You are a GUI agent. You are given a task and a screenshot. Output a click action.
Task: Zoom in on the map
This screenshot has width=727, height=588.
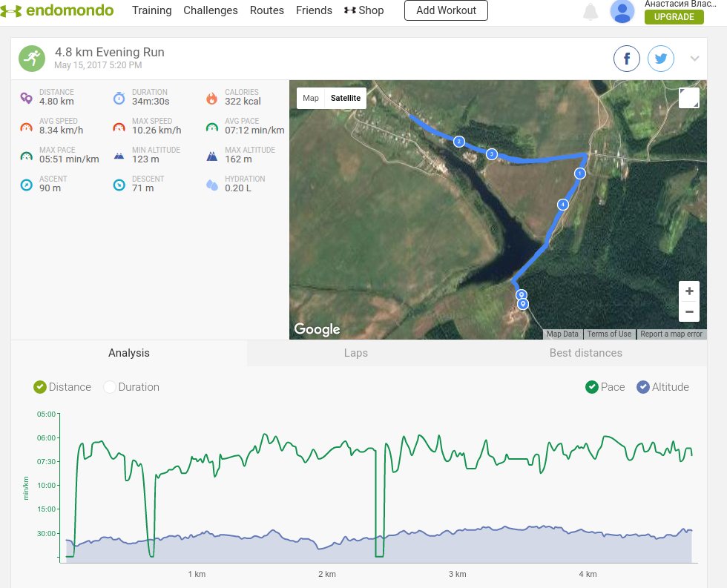tap(689, 291)
